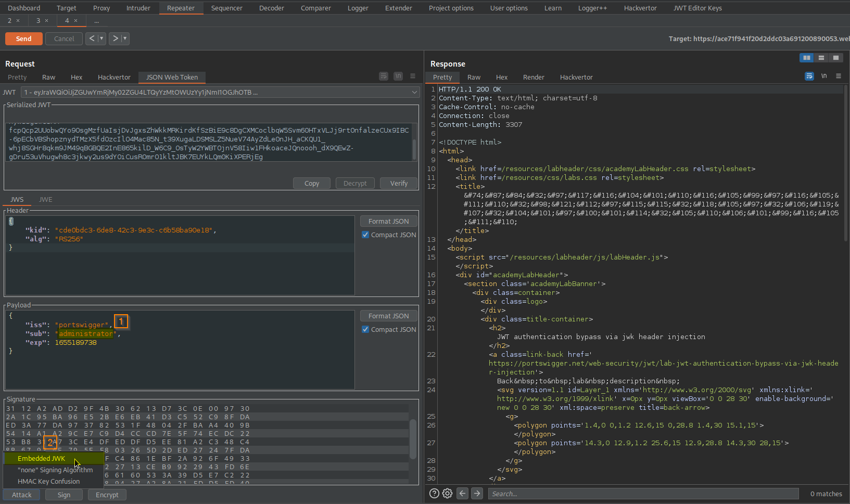Screen dimensions: 850x504
Task: Open the Request Pretty tab
Action: [x=17, y=77]
